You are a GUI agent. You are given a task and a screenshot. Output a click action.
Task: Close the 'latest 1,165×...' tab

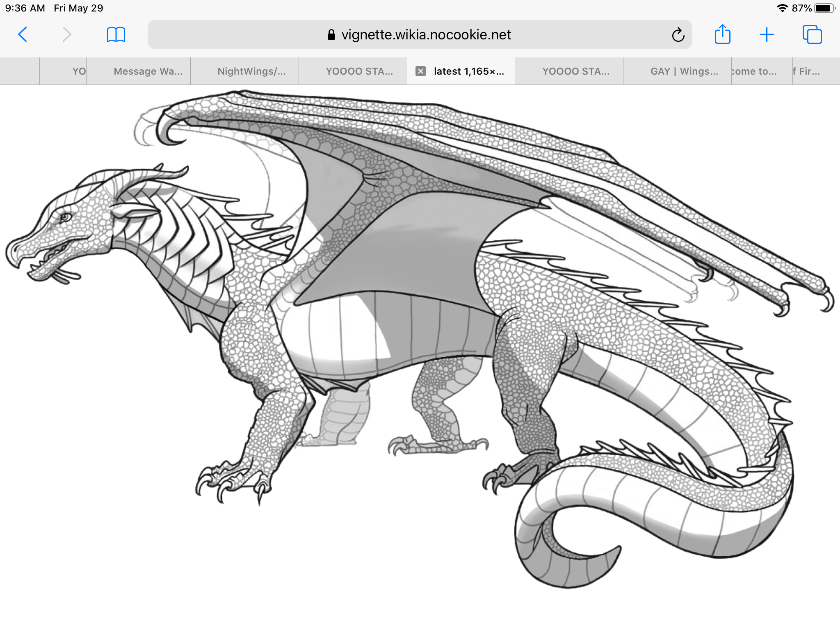click(420, 71)
